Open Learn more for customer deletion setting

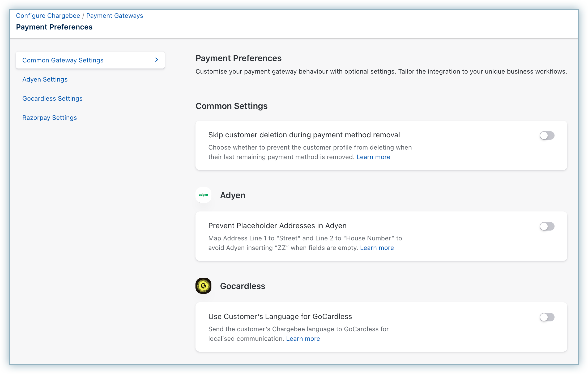pos(373,157)
